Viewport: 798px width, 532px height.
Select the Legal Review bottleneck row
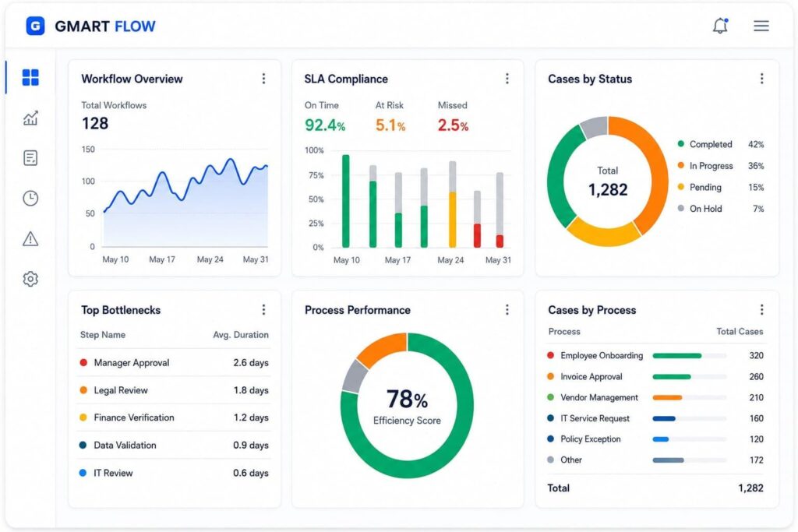point(174,390)
